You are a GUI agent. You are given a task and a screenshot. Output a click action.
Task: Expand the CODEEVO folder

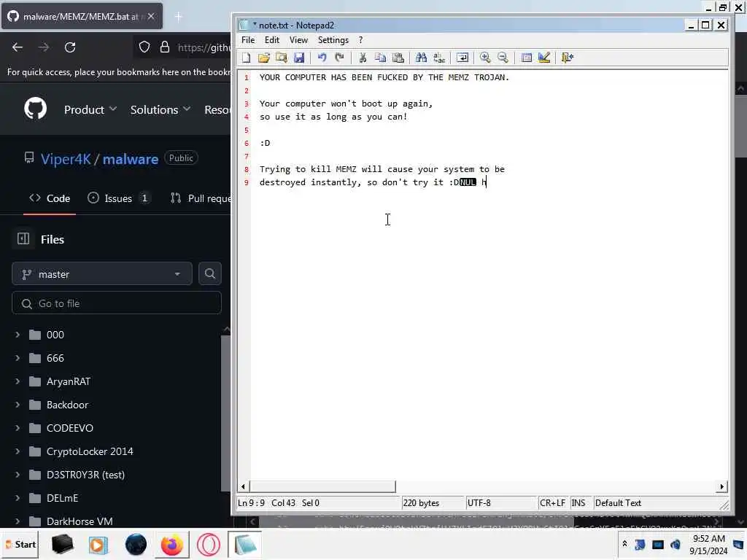tap(18, 428)
